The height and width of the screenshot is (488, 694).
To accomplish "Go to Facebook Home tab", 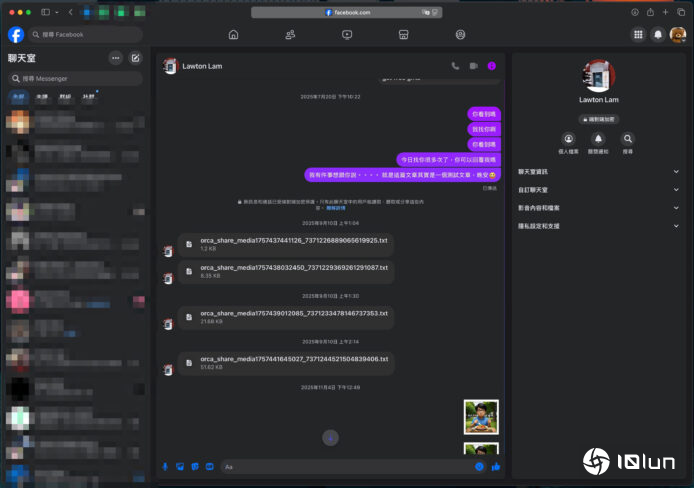I will pos(233,34).
